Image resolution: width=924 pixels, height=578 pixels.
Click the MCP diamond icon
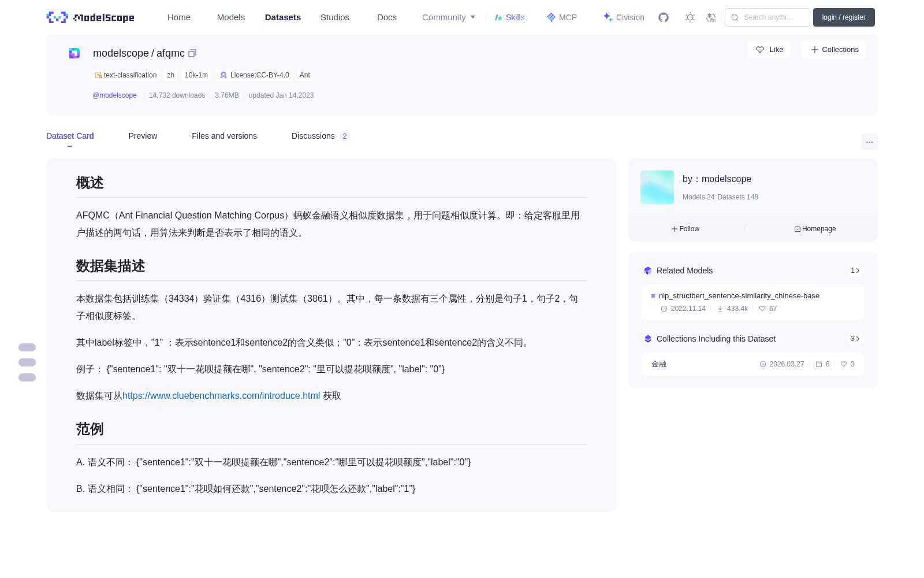click(x=551, y=17)
